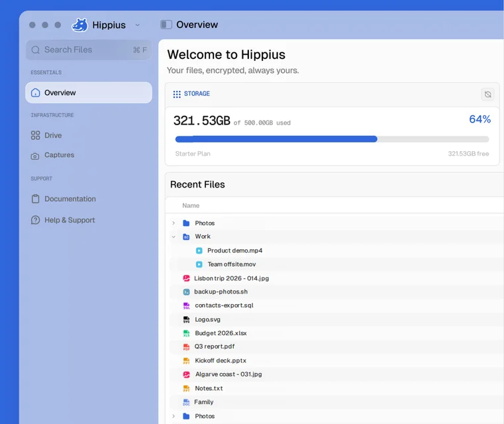The image size is (504, 424).
Task: Click the Help question mark icon
Action: click(35, 220)
